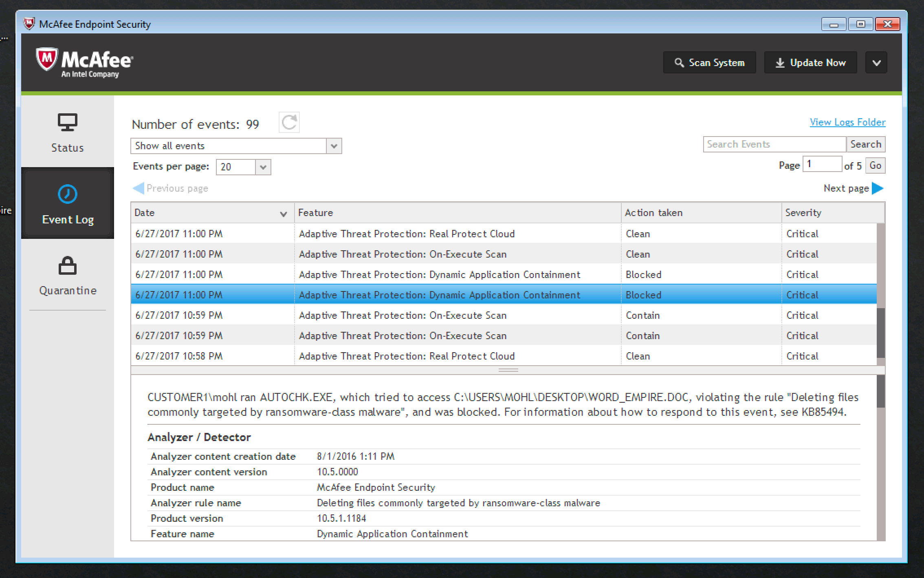The width and height of the screenshot is (924, 578).
Task: Open the Show all events filter dropdown
Action: point(334,146)
